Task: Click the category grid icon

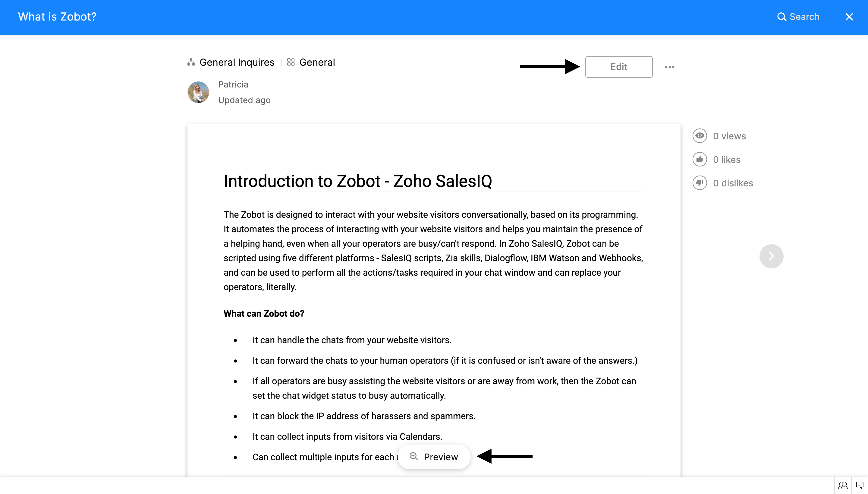Action: coord(291,62)
